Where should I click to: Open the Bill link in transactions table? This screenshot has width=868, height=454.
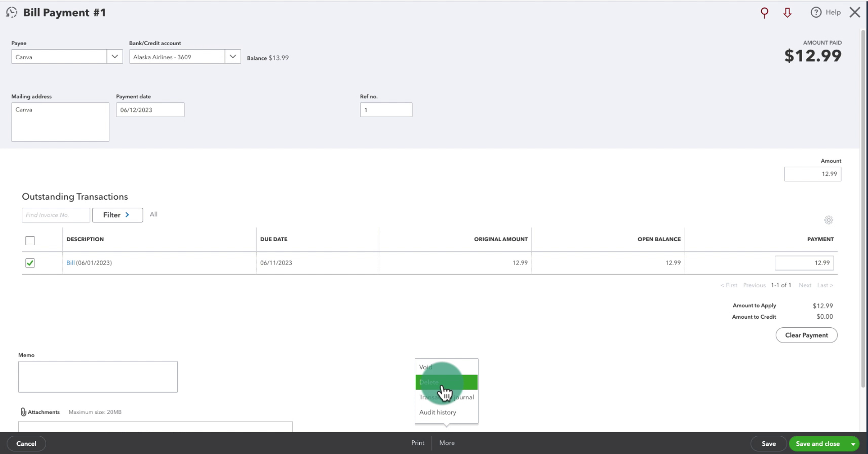coord(70,263)
